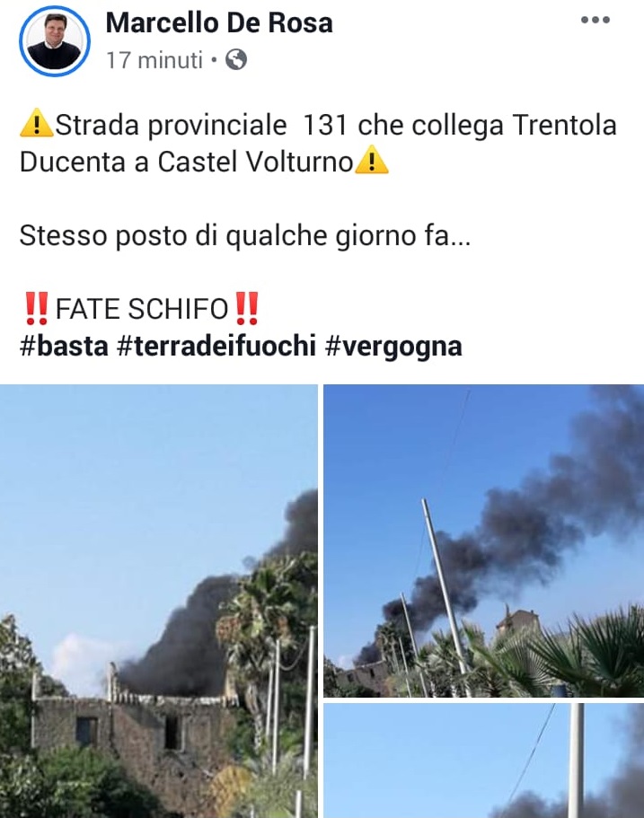
Task: Tap the red double exclamation before 'FATE SCHIFO'
Action: click(x=37, y=308)
